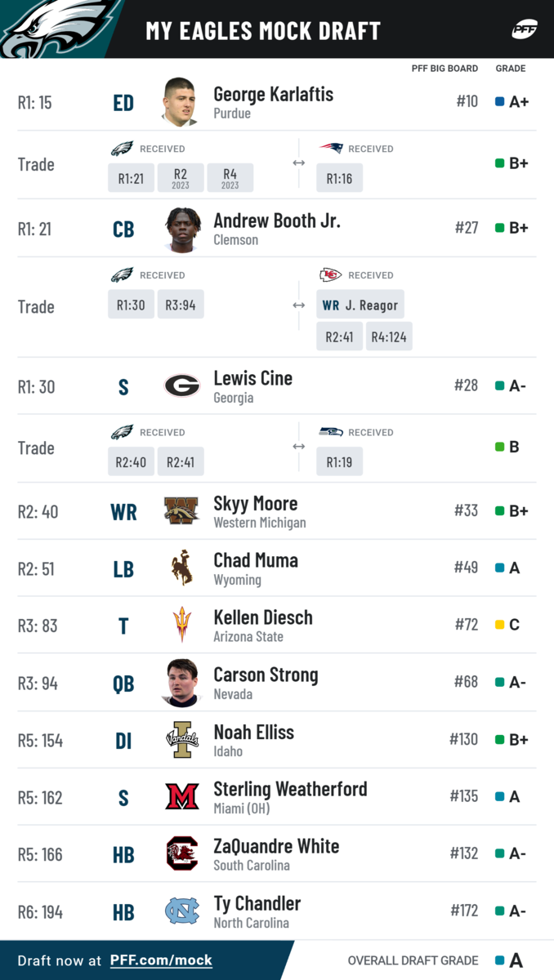
Task: Click the Miami (OH) M logo
Action: (x=181, y=797)
